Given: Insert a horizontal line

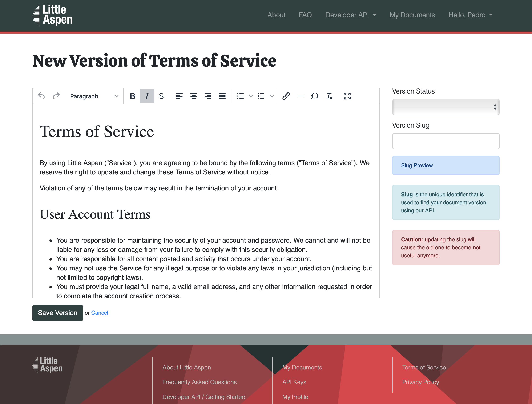Looking at the screenshot, I should point(300,96).
